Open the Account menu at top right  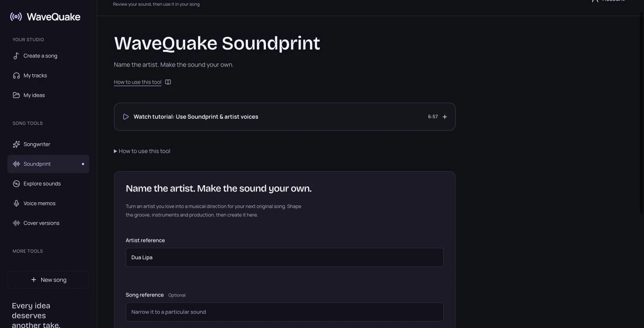[608, 1]
